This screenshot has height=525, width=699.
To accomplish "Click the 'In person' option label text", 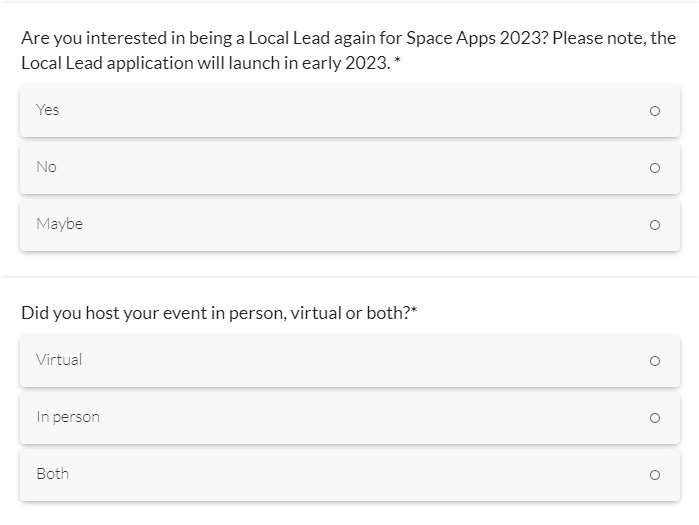I will click(x=68, y=417).
